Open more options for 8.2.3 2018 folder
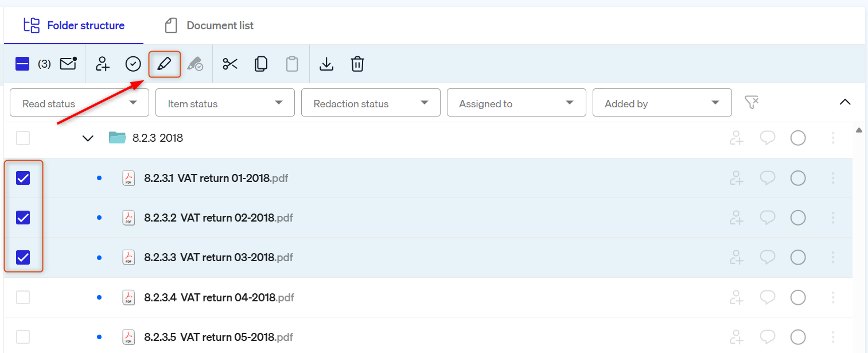Screen dimensions: 868x353 pos(833,138)
